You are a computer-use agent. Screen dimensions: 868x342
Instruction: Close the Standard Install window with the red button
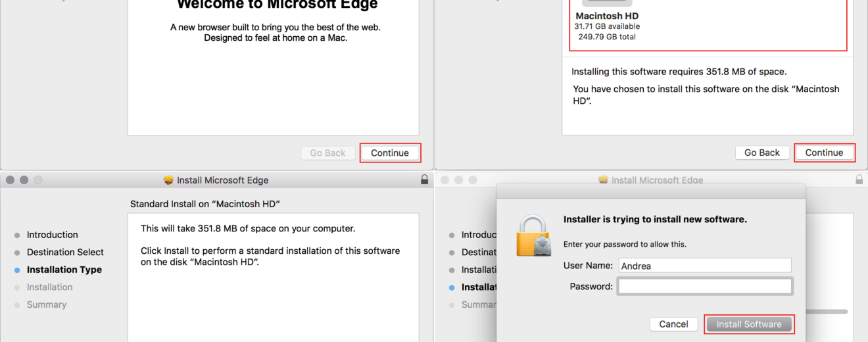point(11,180)
